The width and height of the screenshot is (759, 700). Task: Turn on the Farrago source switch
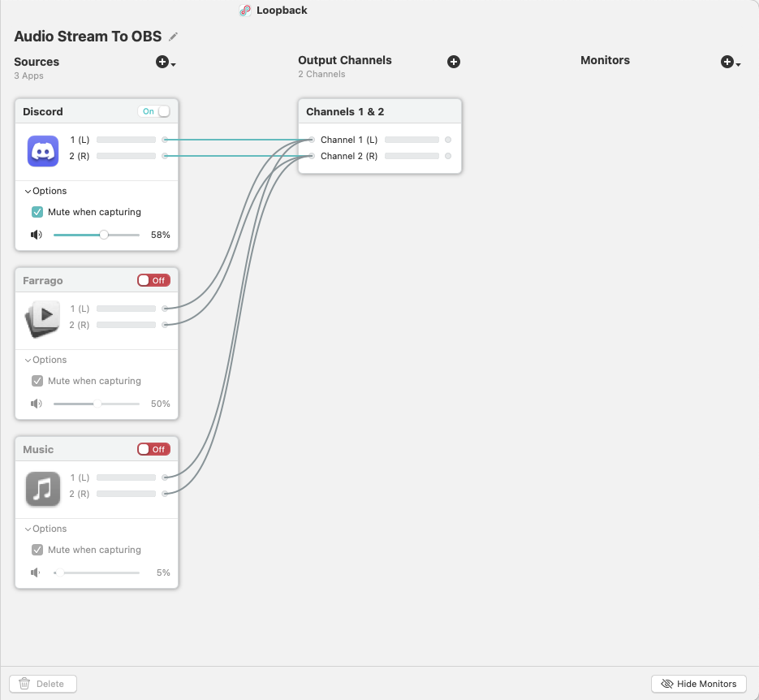154,280
